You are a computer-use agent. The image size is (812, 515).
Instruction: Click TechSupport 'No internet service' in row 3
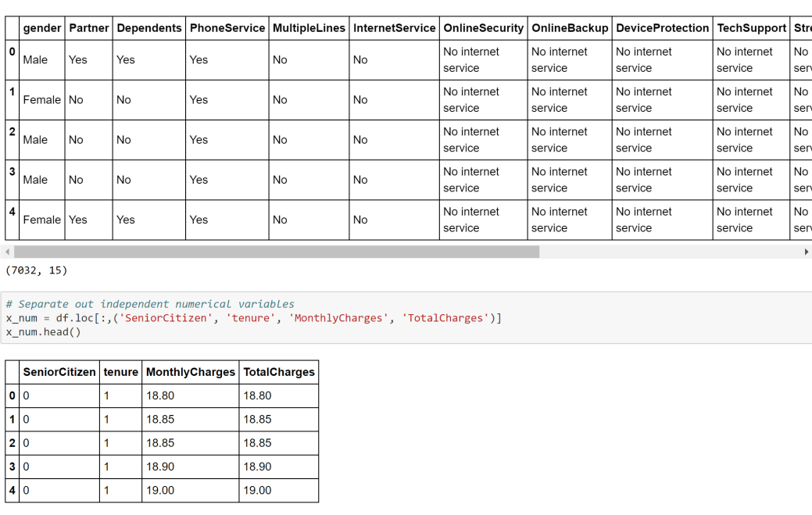pos(751,180)
